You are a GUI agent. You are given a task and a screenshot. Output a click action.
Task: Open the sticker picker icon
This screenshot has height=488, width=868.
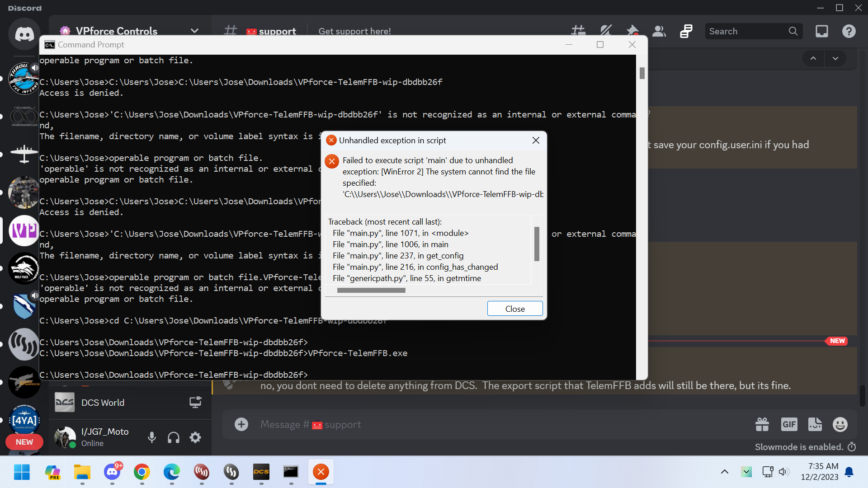click(x=815, y=424)
